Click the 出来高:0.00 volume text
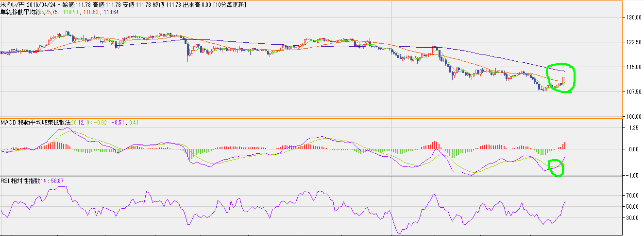Viewport: 644px width, 236px height. [x=197, y=4]
